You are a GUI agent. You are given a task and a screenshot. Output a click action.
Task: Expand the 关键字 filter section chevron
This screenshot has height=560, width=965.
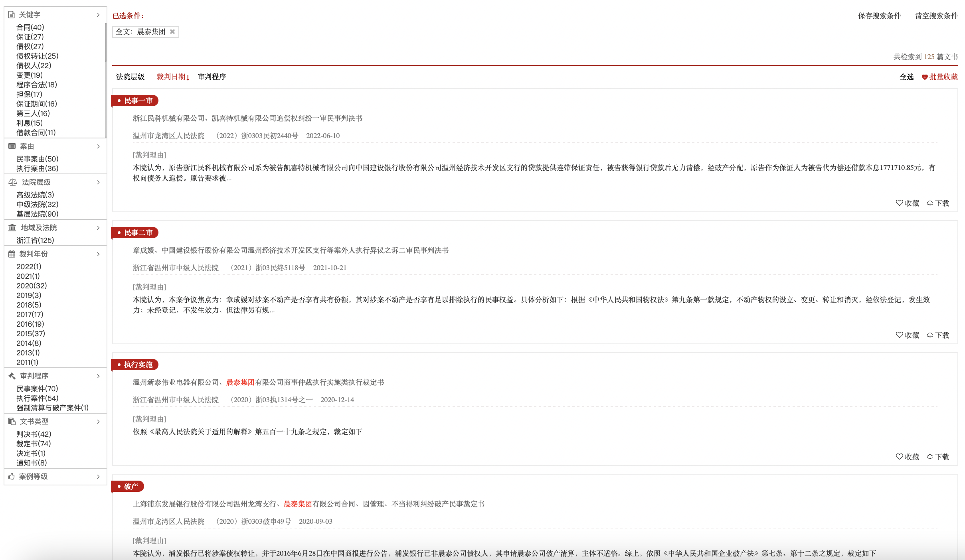pyautogui.click(x=98, y=15)
